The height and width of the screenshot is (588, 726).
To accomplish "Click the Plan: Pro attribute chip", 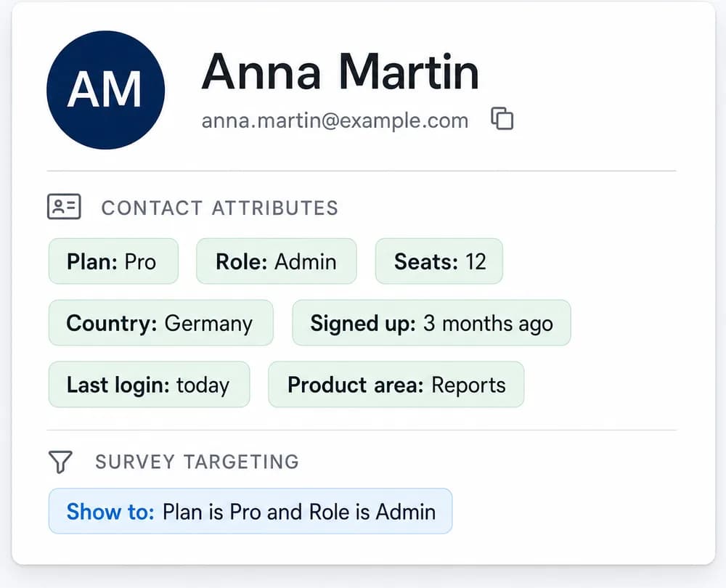I will tap(113, 261).
